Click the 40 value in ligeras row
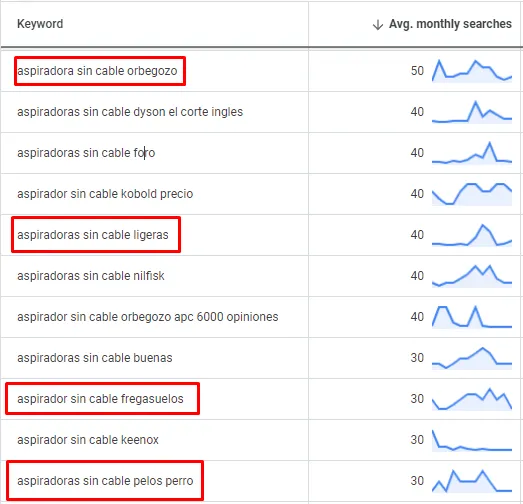Screen dimensions: 523x504 pyautogui.click(x=417, y=235)
